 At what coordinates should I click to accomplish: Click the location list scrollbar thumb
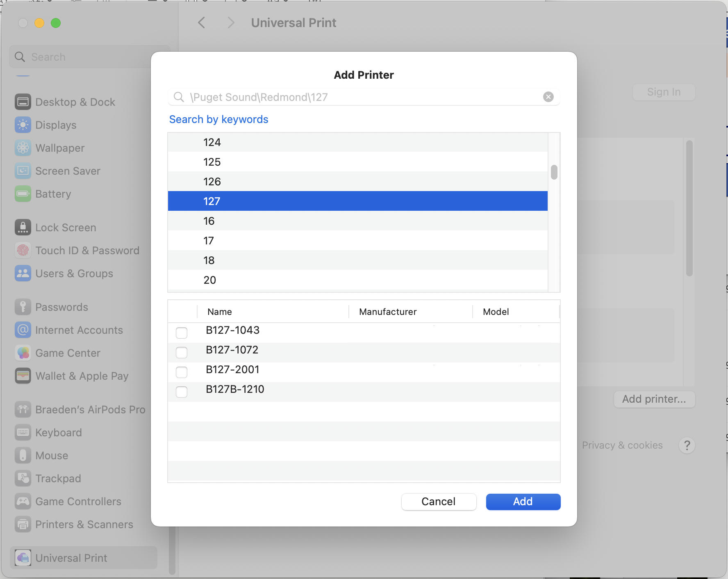pos(554,172)
